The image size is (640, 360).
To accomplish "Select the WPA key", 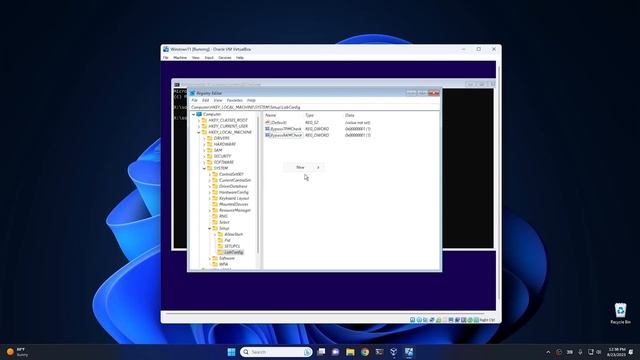I will point(224,264).
